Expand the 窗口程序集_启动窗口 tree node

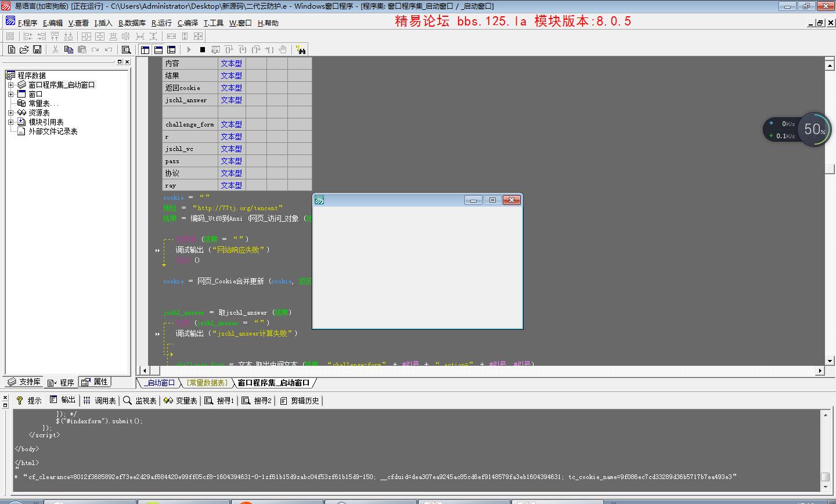click(10, 85)
